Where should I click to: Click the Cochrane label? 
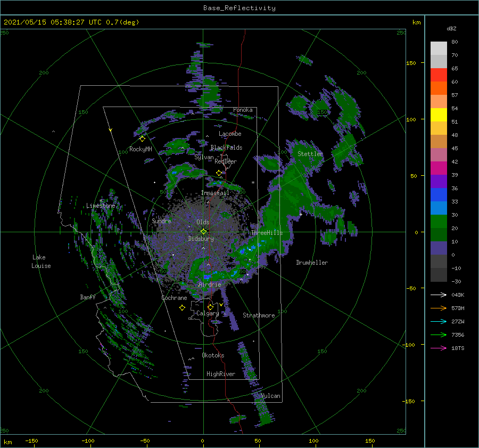pos(174,298)
